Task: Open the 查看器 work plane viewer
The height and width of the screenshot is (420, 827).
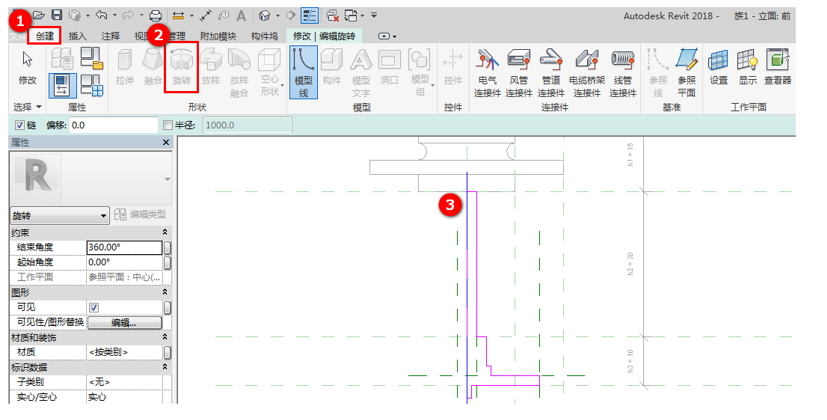Action: 777,66
